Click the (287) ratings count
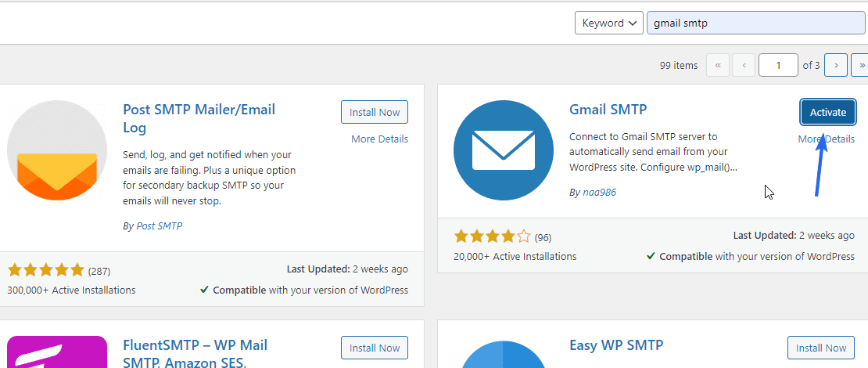This screenshot has height=368, width=868. coord(99,272)
